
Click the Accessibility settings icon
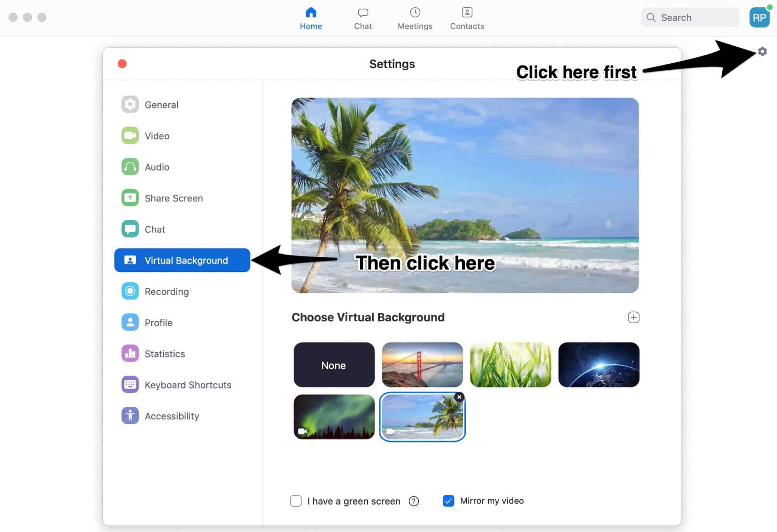tap(129, 416)
